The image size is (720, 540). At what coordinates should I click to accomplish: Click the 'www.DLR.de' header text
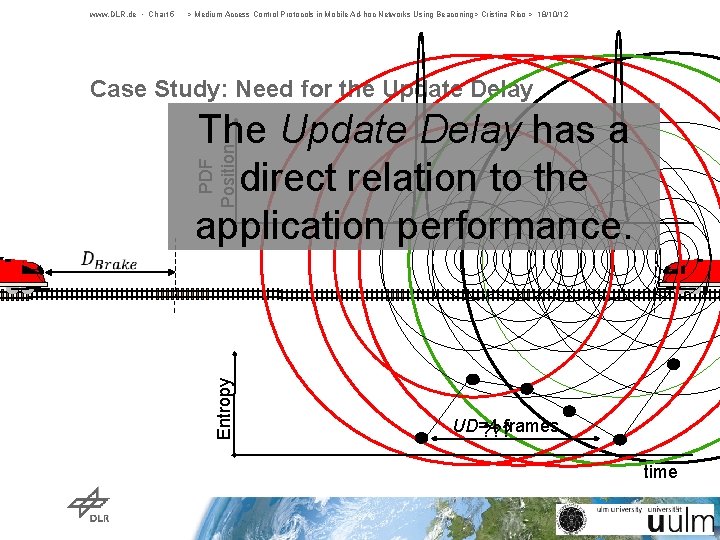(113, 14)
